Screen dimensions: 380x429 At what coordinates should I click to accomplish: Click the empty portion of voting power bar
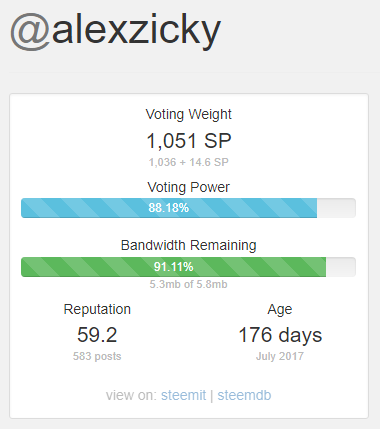point(336,208)
